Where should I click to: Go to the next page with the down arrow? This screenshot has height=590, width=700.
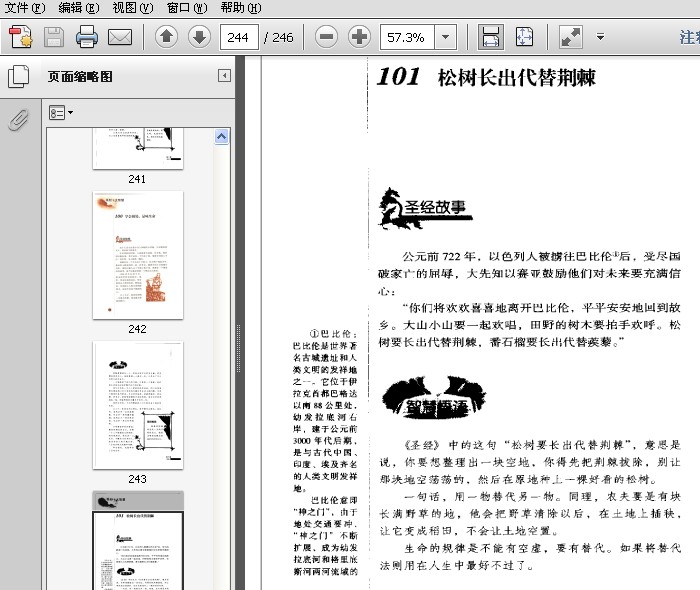click(199, 38)
